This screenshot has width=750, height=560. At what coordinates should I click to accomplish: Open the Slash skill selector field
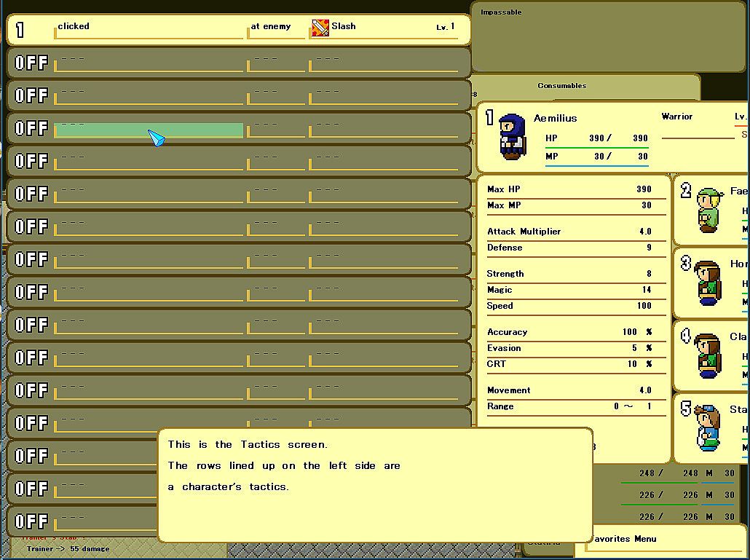coord(384,30)
